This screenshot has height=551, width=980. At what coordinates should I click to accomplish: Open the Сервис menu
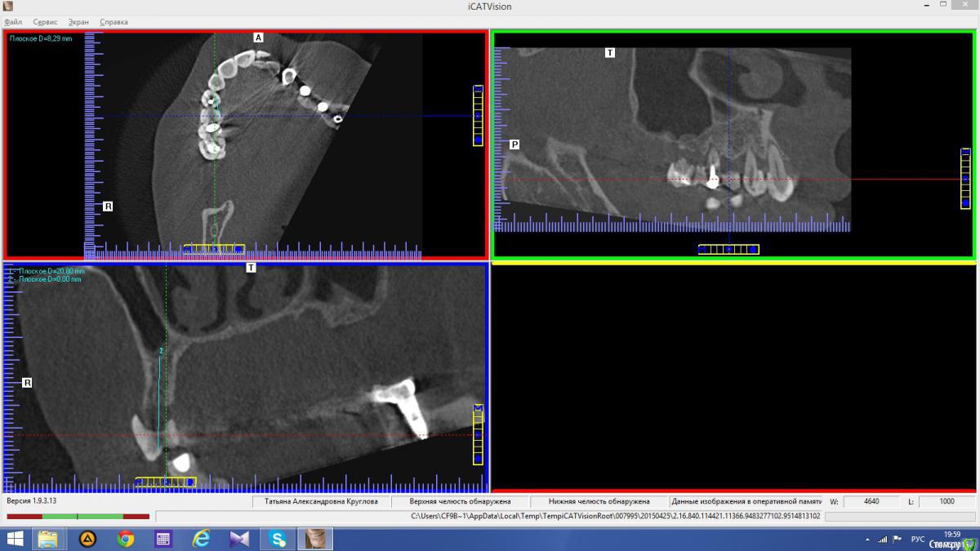[x=45, y=22]
